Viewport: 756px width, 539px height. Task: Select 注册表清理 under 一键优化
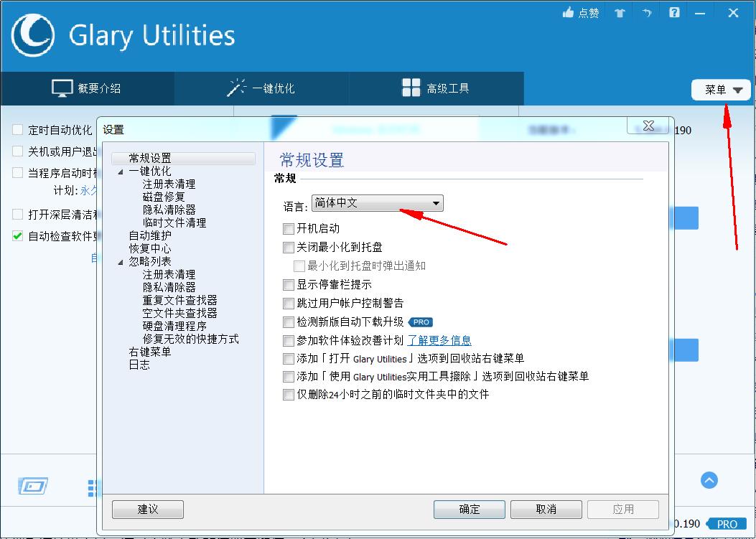[x=169, y=184]
